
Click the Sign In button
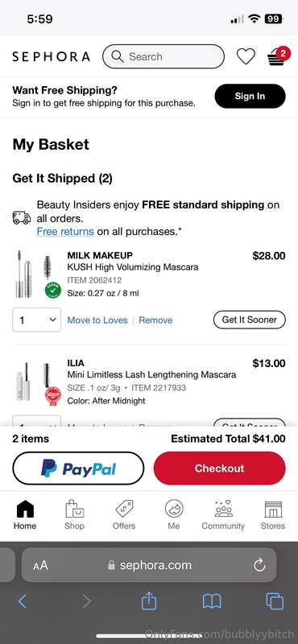coord(250,96)
